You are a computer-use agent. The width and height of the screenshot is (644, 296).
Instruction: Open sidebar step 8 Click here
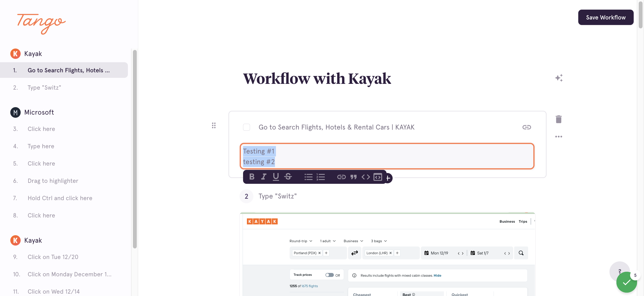click(64, 215)
